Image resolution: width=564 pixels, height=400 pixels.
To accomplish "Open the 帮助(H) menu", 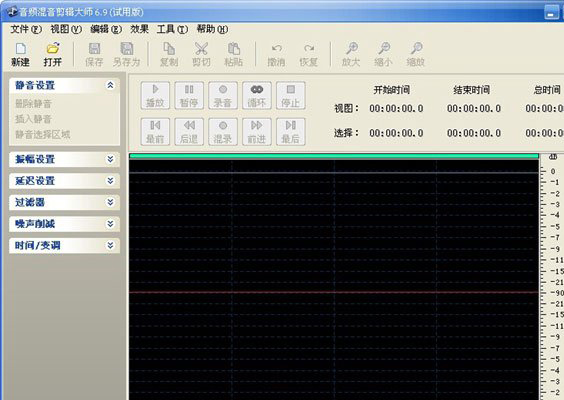I will point(212,29).
